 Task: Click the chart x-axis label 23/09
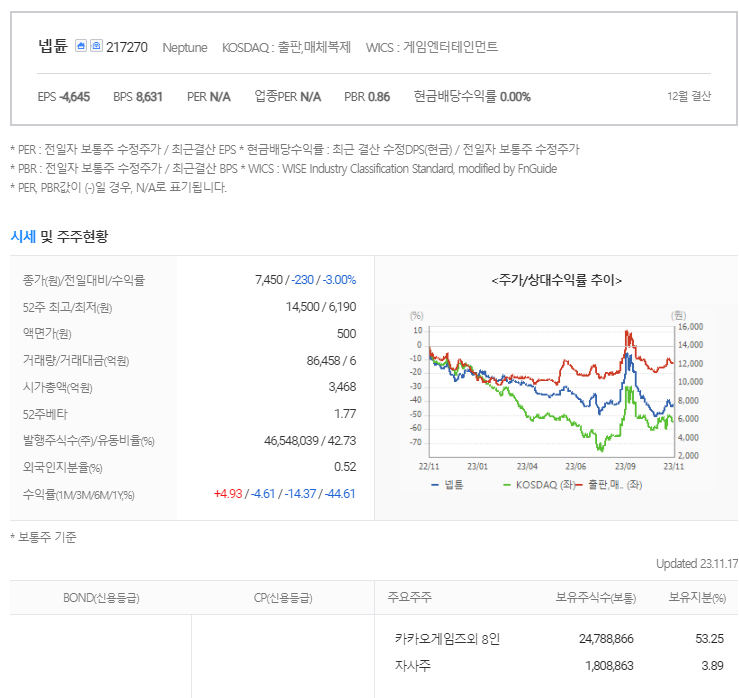[x=625, y=467]
